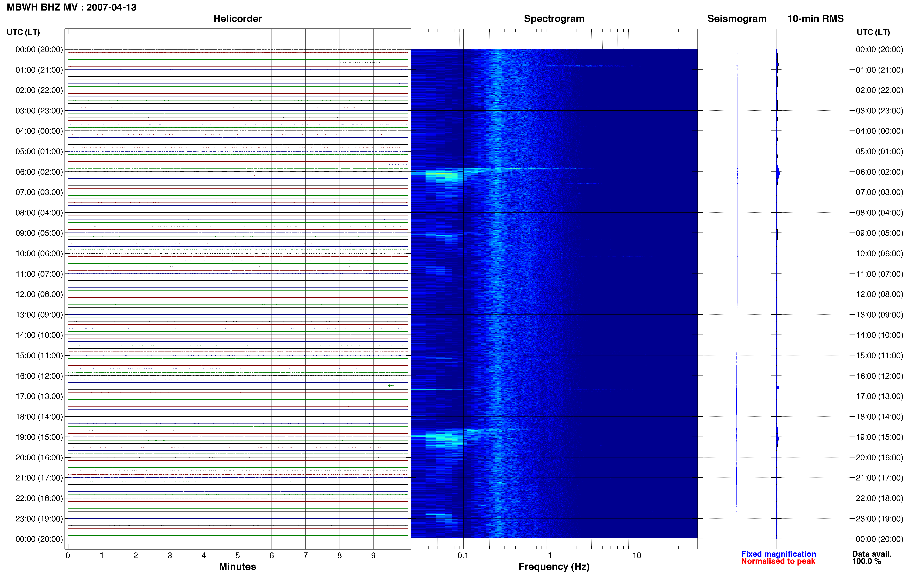
Task: Click 09:00 (05:00) on the Helicorder time axis
Action: click(39, 233)
